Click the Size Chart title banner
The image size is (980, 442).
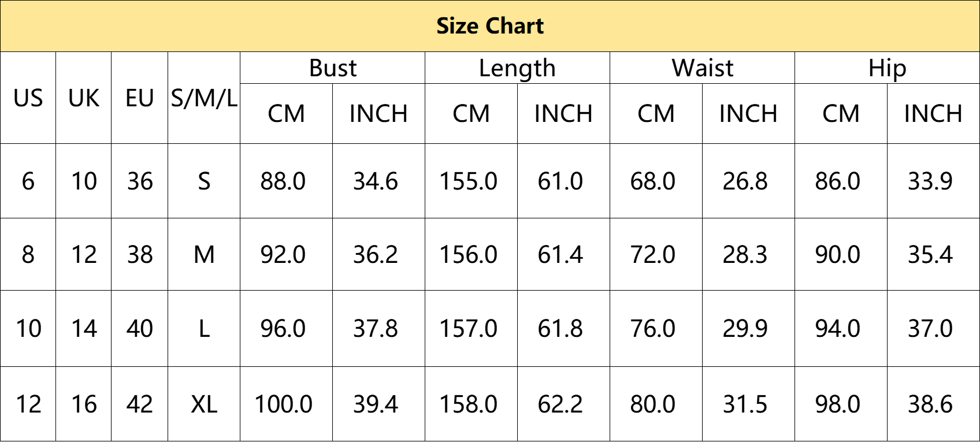(x=490, y=26)
